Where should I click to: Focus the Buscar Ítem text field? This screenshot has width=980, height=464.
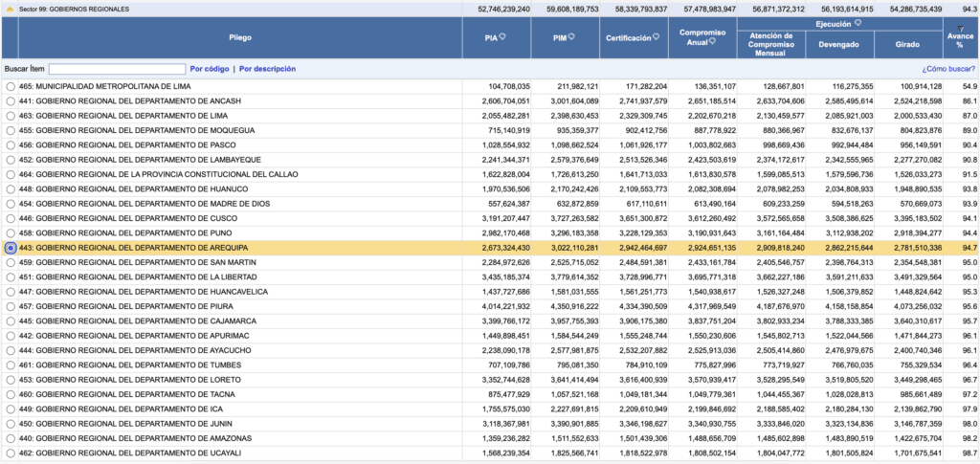(117, 69)
